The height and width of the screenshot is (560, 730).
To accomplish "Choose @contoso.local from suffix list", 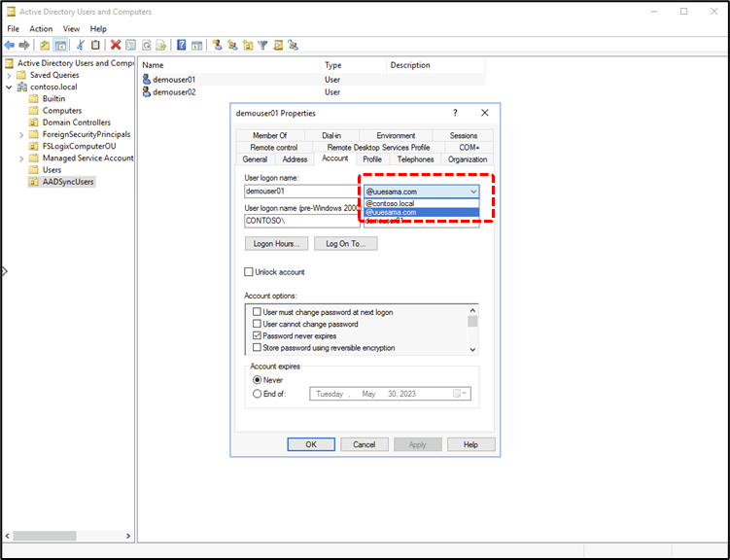I will pyautogui.click(x=421, y=203).
